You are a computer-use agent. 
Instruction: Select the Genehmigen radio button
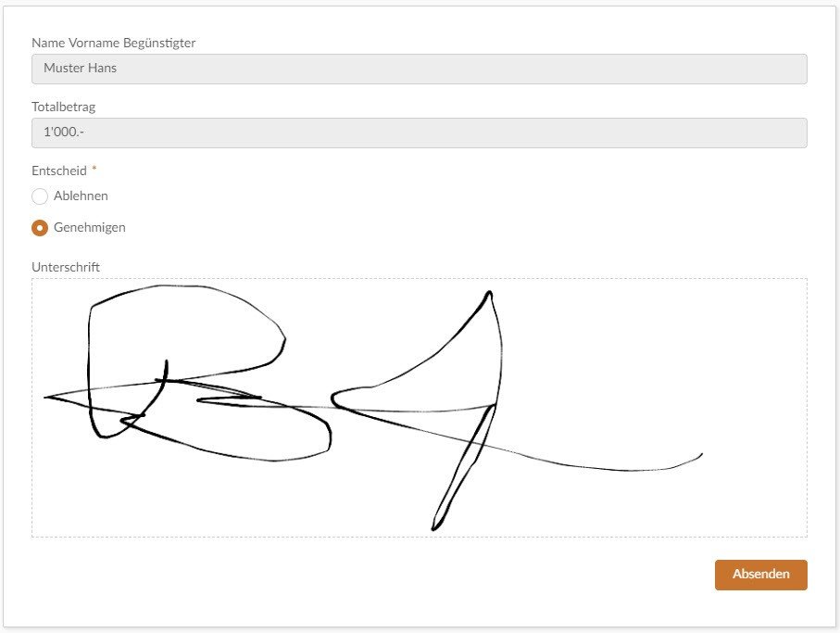coord(40,228)
